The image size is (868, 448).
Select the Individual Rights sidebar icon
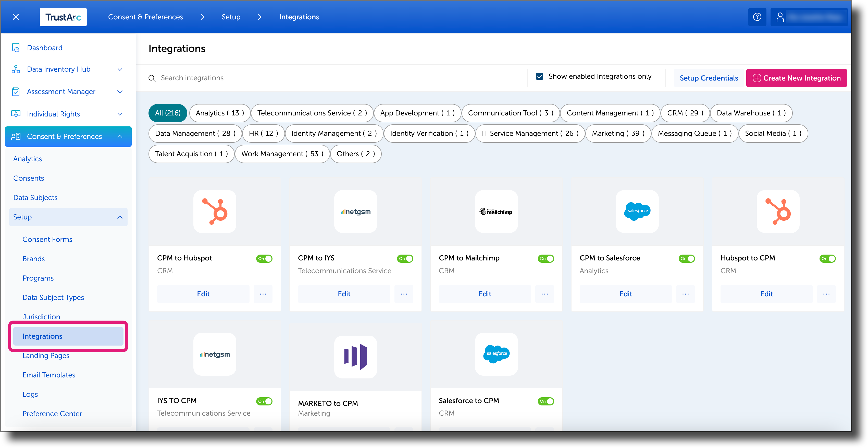point(16,114)
